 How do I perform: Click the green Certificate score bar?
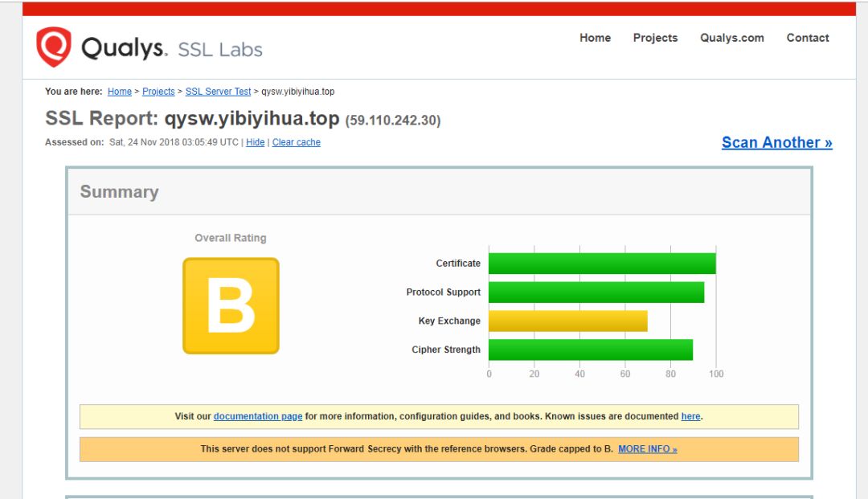coord(602,264)
